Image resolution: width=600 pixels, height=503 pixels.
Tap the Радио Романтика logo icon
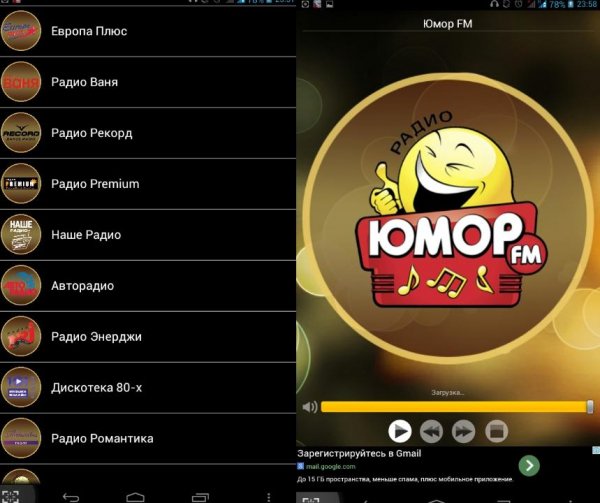[21, 438]
